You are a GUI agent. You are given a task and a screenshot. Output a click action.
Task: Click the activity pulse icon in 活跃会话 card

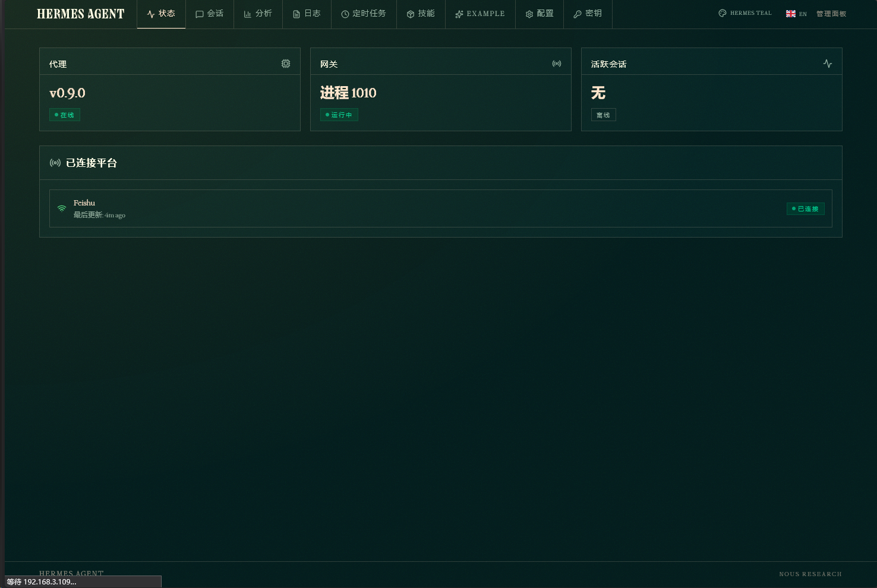pos(828,64)
